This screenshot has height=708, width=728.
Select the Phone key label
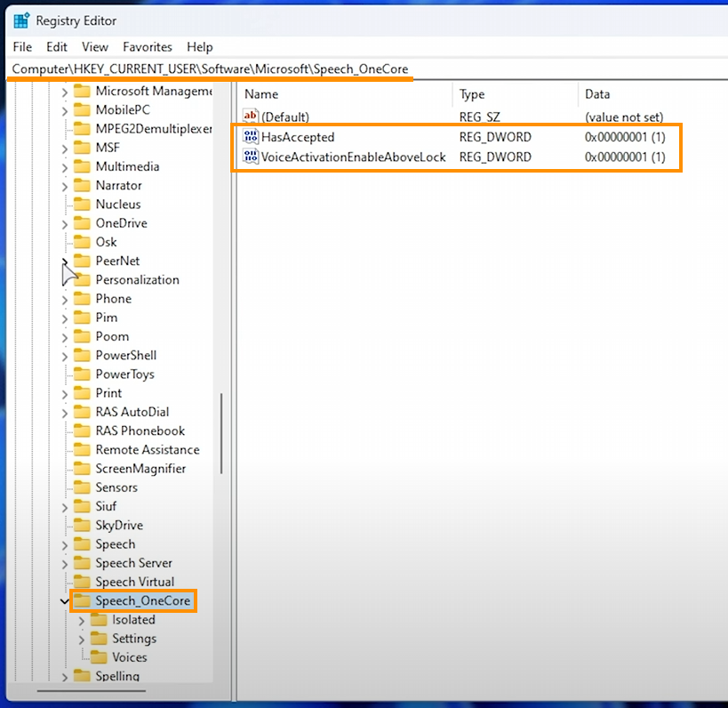pyautogui.click(x=113, y=299)
